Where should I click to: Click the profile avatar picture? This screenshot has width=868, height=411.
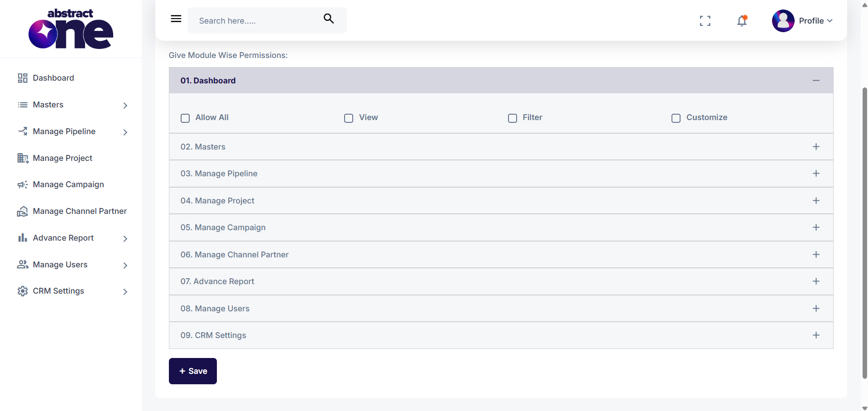click(783, 21)
